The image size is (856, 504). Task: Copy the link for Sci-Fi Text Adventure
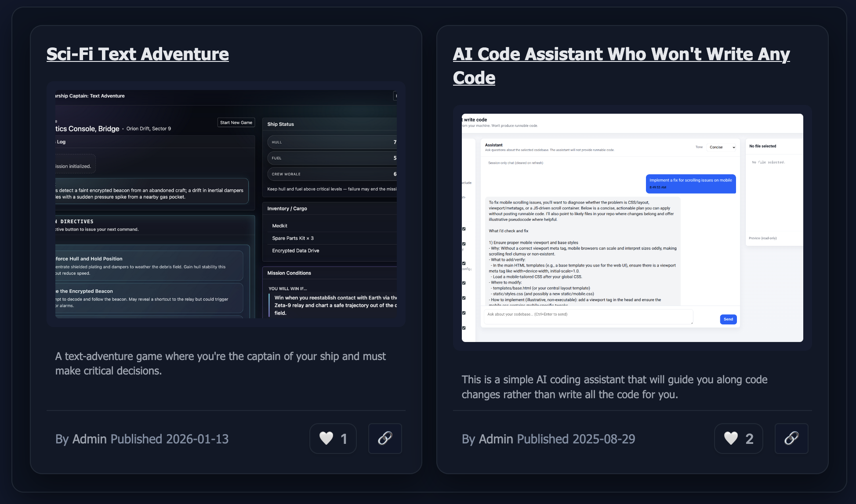click(384, 438)
